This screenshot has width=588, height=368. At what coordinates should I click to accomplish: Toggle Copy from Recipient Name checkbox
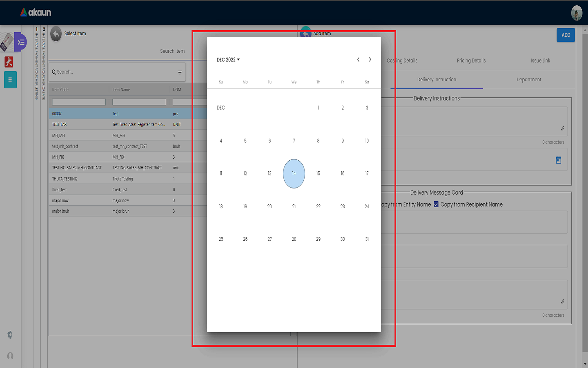click(436, 204)
